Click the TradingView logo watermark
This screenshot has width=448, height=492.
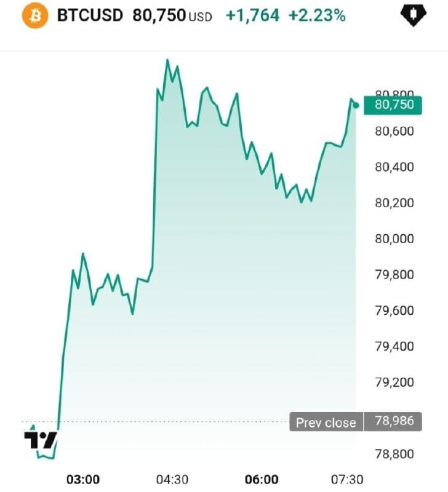pos(41,440)
